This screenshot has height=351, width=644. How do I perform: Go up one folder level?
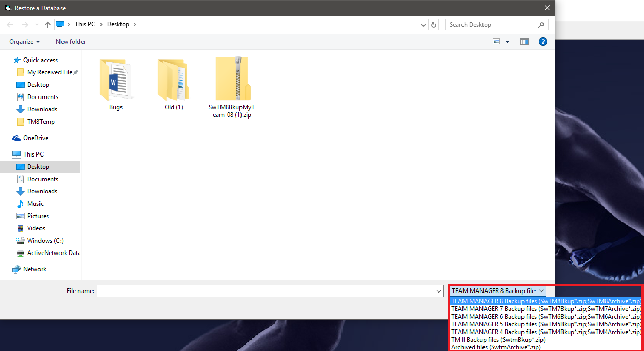click(x=48, y=25)
